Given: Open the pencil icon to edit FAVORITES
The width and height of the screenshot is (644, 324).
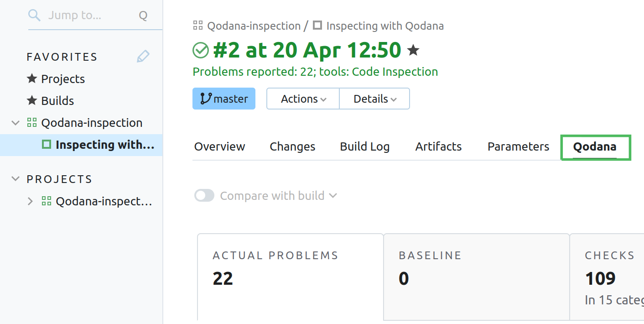Looking at the screenshot, I should 142,56.
